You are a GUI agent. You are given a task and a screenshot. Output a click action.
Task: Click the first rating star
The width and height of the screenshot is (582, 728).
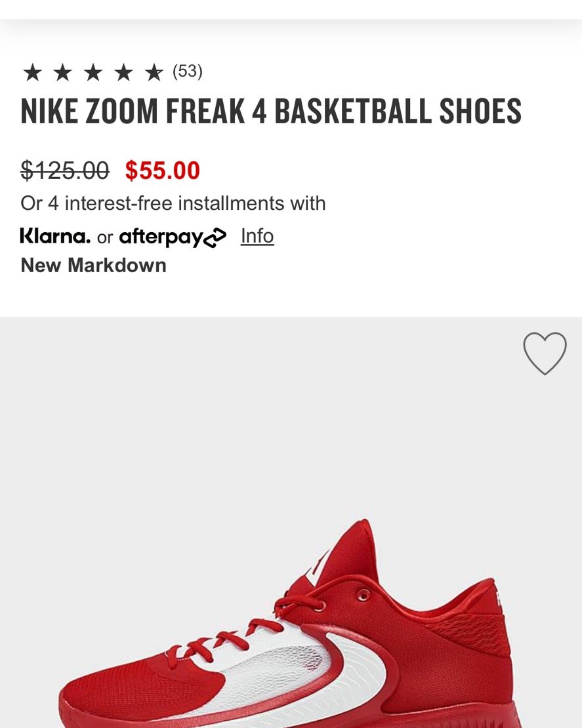(32, 73)
